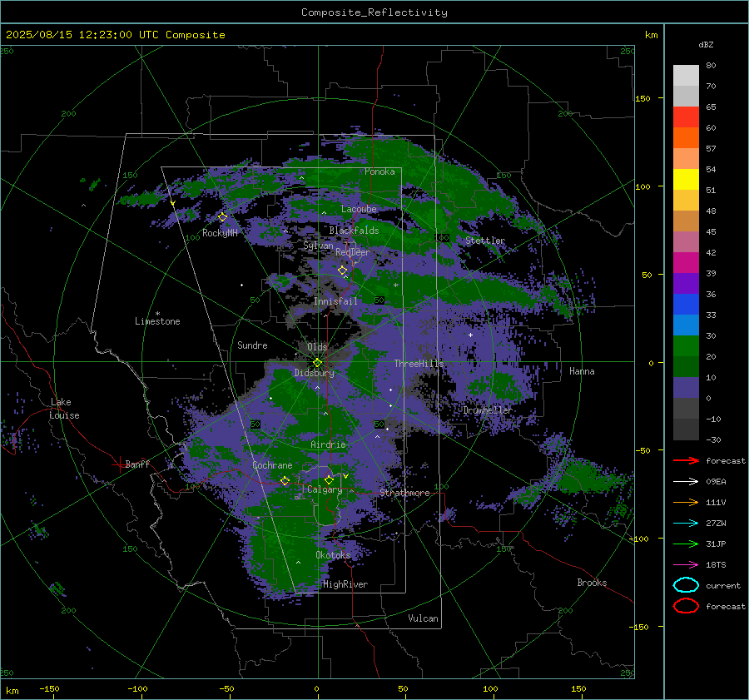Click the green 31JP arrow legend icon

click(x=686, y=544)
